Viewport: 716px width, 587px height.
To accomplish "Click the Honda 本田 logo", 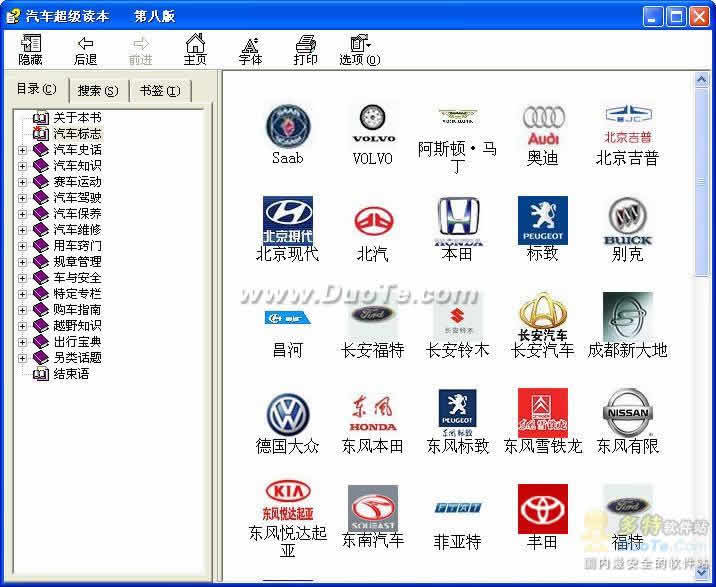I will (x=458, y=222).
